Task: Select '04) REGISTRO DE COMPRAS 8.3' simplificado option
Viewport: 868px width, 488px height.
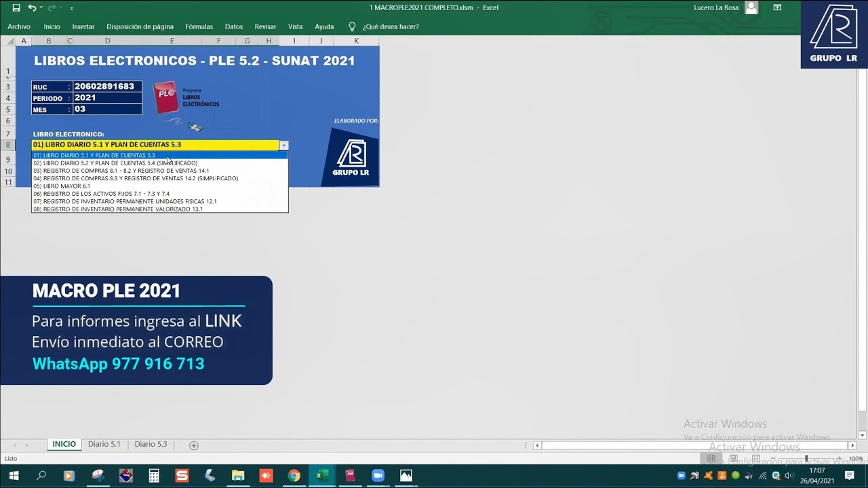Action: click(160, 178)
